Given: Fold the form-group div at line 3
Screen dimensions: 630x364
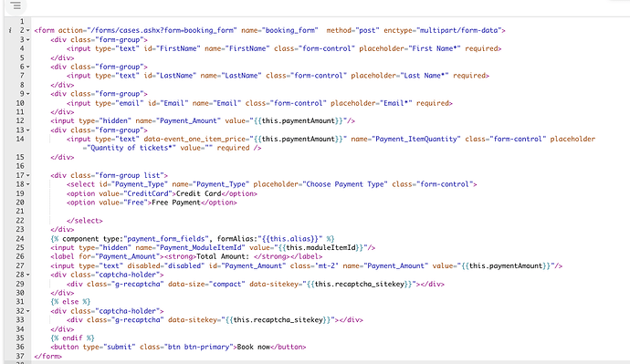Looking at the screenshot, I should click(28, 40).
